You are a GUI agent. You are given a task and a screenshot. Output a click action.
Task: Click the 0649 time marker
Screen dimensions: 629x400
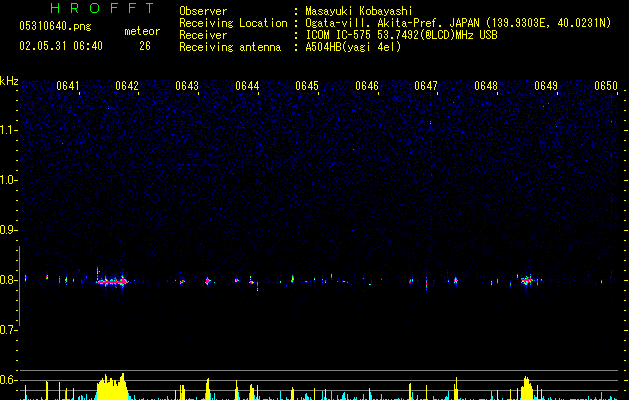(546, 86)
